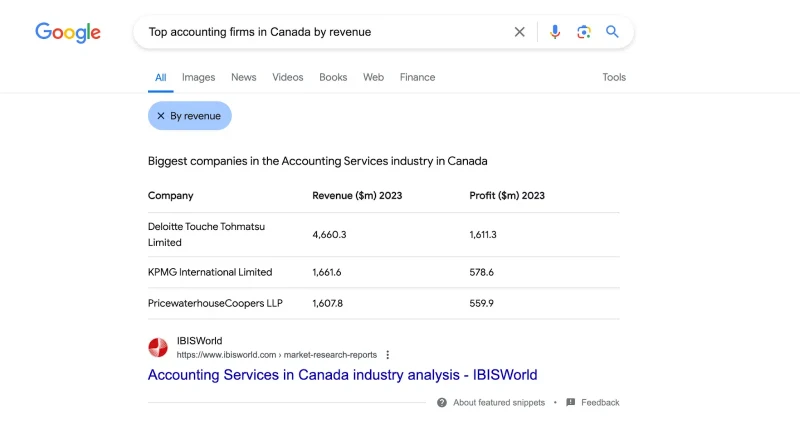
Task: Click the magnifying glass search icon
Action: click(x=612, y=32)
